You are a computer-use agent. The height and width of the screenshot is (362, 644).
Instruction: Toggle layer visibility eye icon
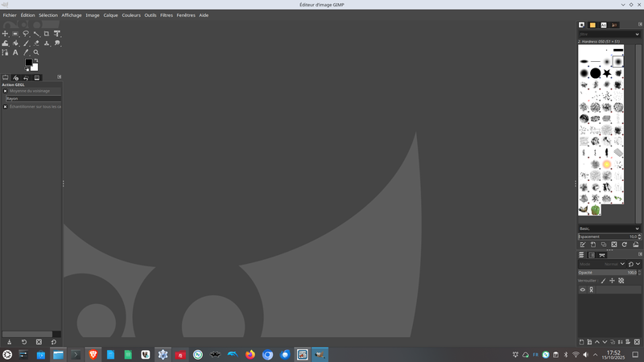click(583, 290)
